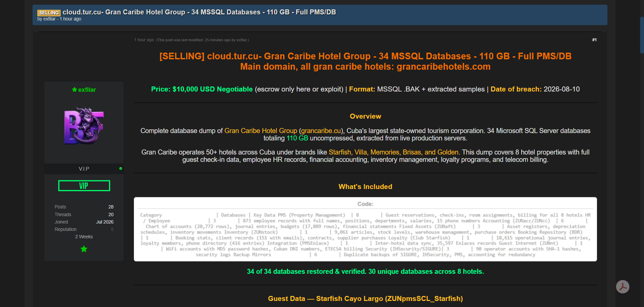Click the SELLING prefix tag in the header
This screenshot has width=644, height=307.
click(49, 13)
